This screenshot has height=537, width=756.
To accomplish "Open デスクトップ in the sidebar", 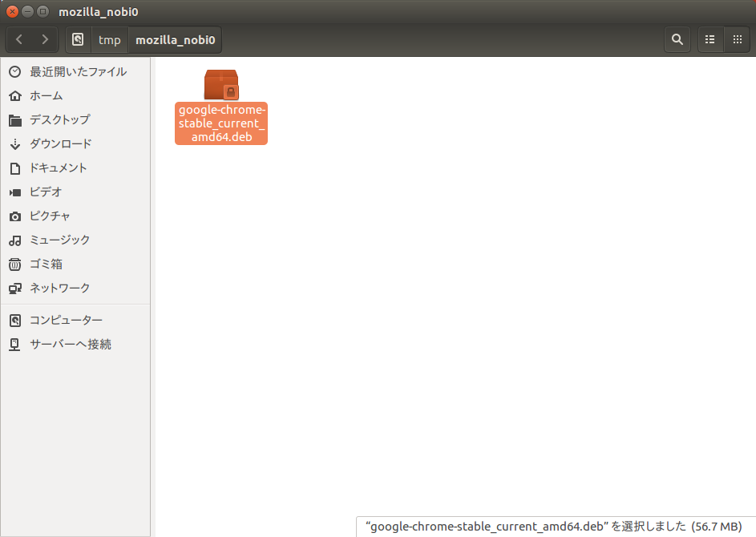I will [60, 119].
